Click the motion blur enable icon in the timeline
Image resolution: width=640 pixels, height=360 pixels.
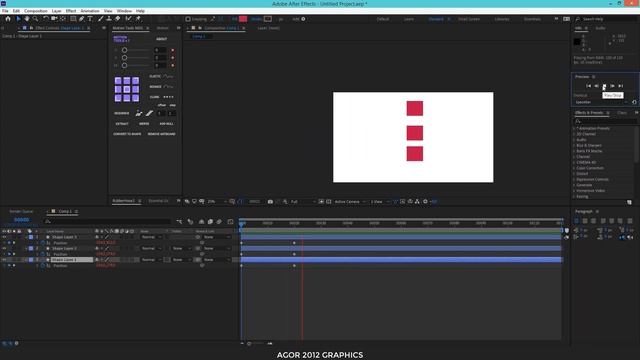tap(219, 221)
